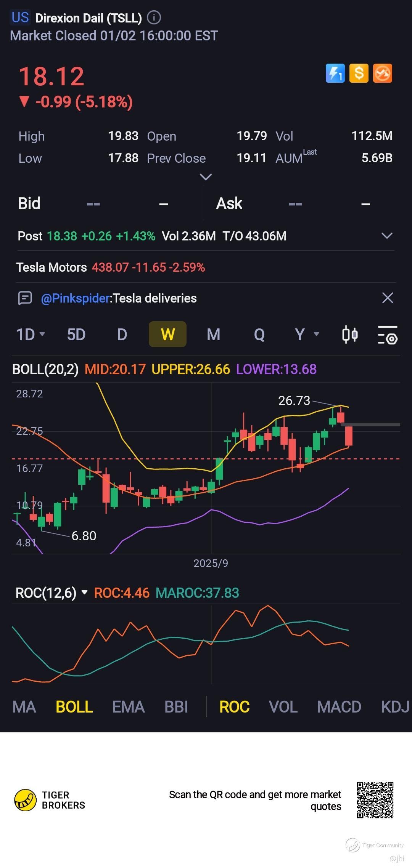Enable the VOL sub-indicator
The height and width of the screenshot is (868, 412).
[283, 707]
